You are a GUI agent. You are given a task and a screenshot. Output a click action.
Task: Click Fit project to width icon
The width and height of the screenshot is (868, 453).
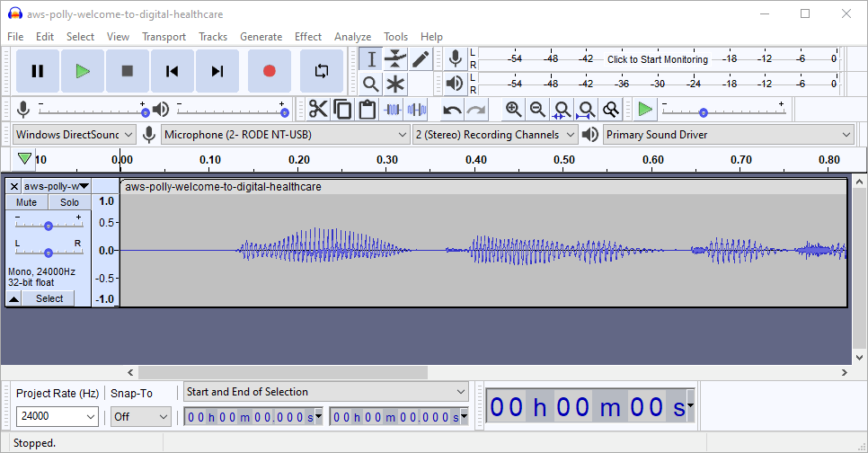click(586, 109)
